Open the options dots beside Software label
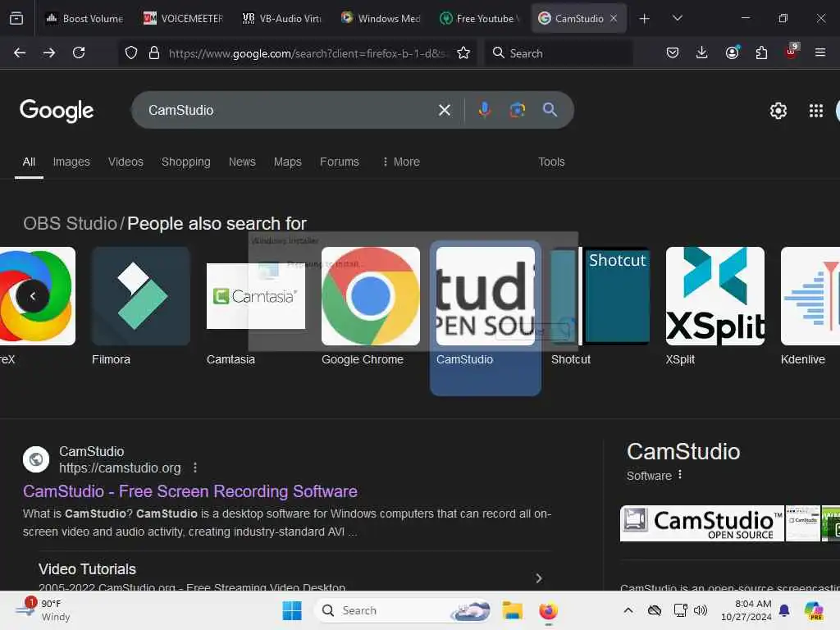Image resolution: width=840 pixels, height=630 pixels. click(x=680, y=475)
